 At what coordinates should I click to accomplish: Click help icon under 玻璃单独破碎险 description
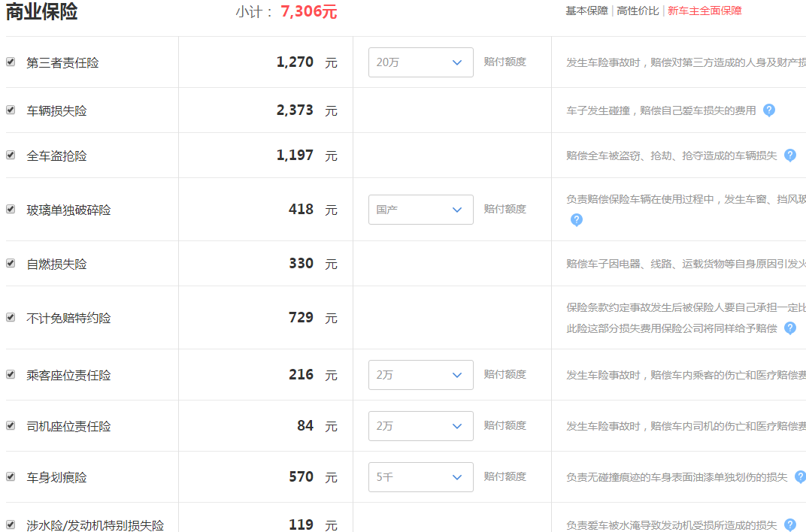tap(577, 219)
